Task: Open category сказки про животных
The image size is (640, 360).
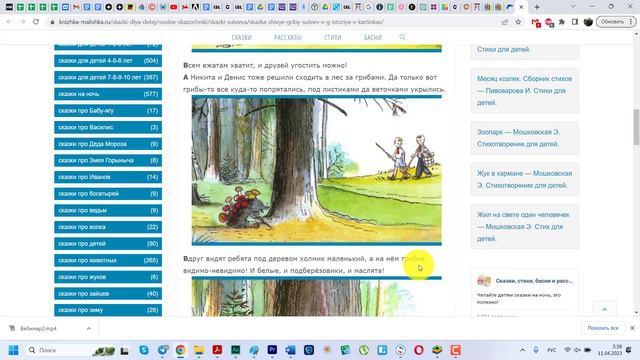Action: coord(108,260)
